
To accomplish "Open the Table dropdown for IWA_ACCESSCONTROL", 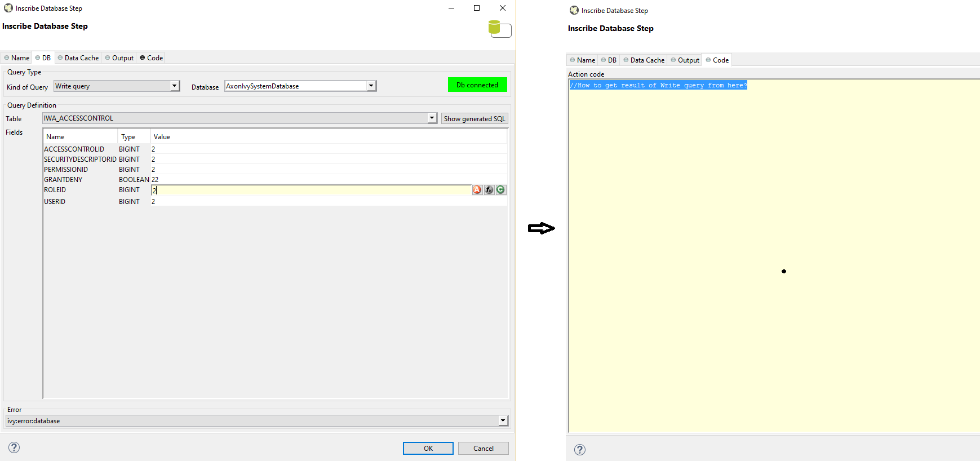I will (x=432, y=118).
